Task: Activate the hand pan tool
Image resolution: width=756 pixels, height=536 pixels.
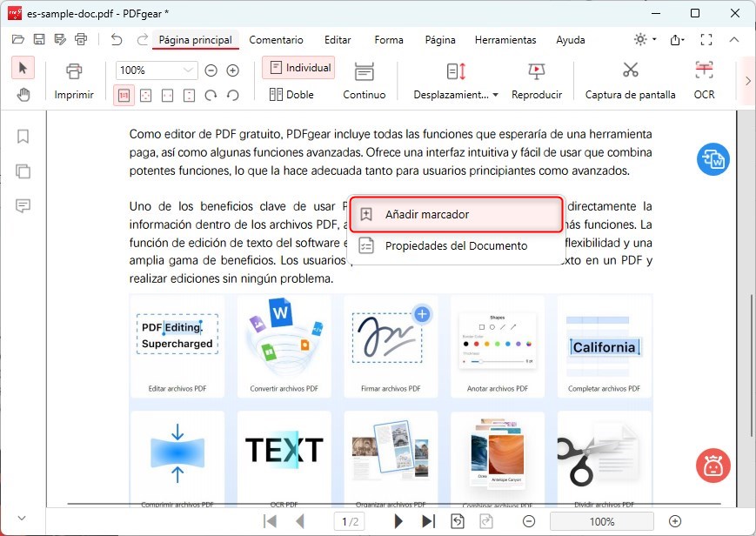Action: click(x=23, y=95)
